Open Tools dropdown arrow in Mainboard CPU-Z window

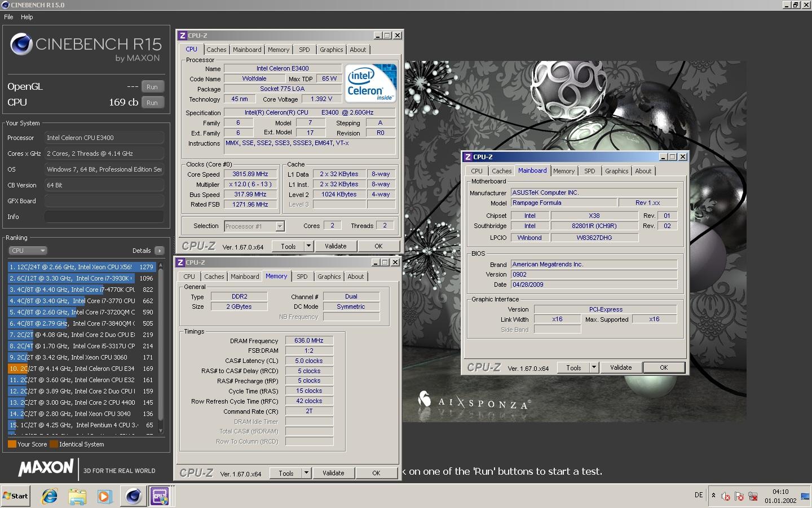594,367
